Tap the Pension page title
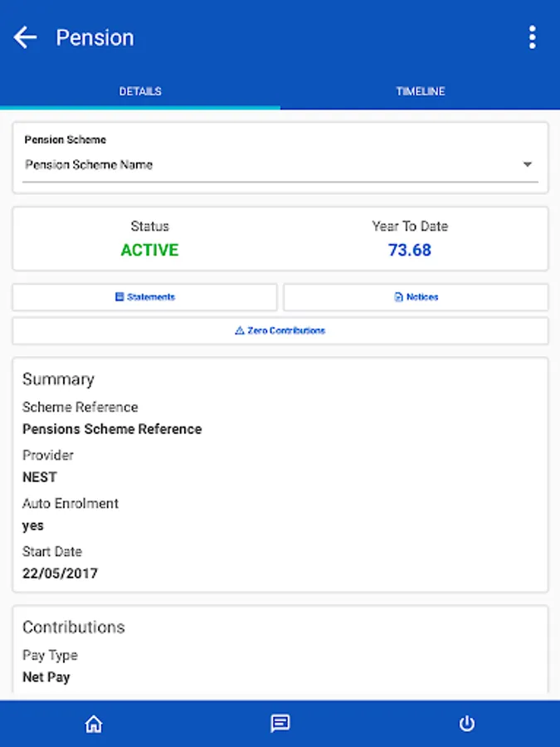 [95, 37]
